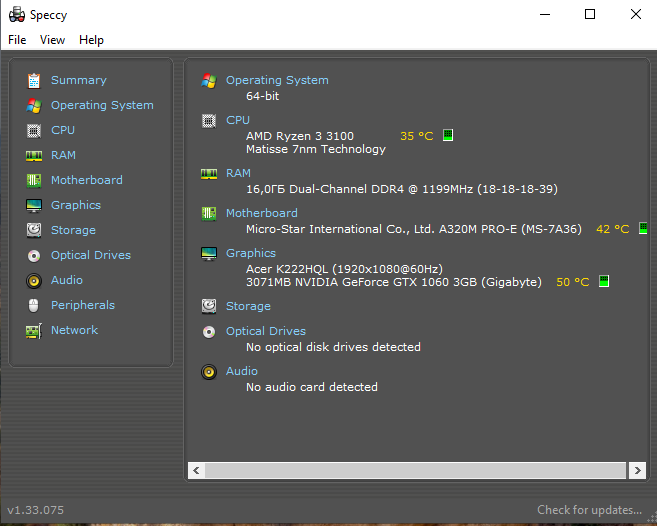The image size is (657, 526).
Task: Click the Storage hard drive icon in sidebar
Action: tap(34, 231)
